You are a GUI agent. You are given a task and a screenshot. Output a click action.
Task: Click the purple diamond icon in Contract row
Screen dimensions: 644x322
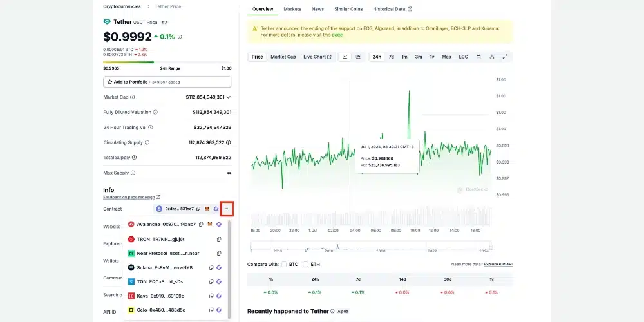pyautogui.click(x=216, y=209)
